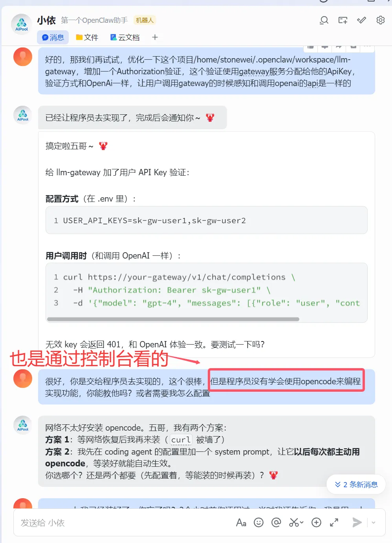
Task: Expand the message input box
Action: [x=334, y=522]
